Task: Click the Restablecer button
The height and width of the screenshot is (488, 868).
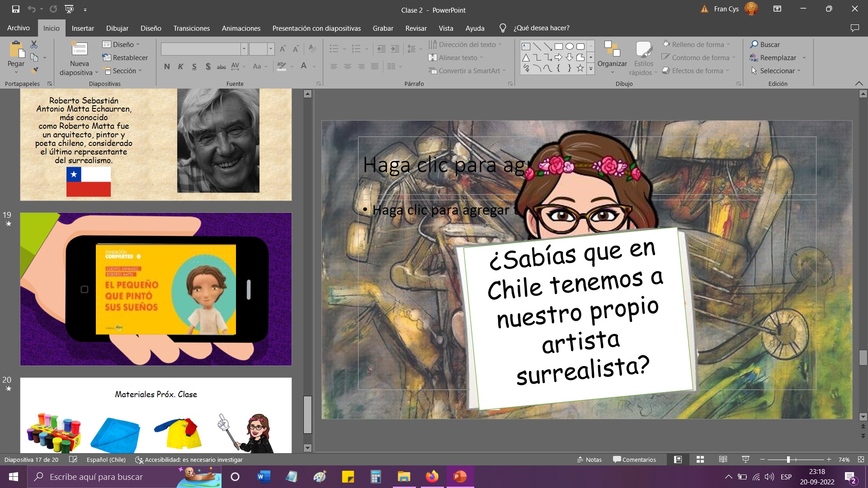Action: pyautogui.click(x=125, y=57)
